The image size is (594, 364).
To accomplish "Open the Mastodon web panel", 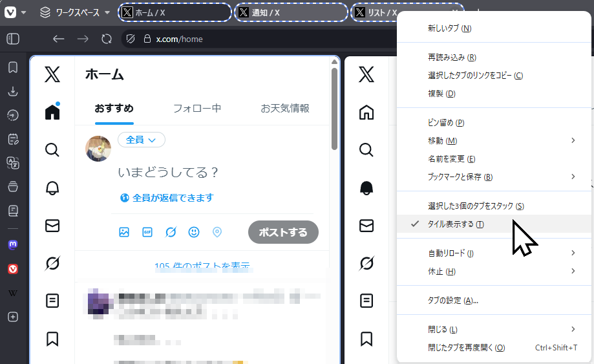I will [12, 245].
